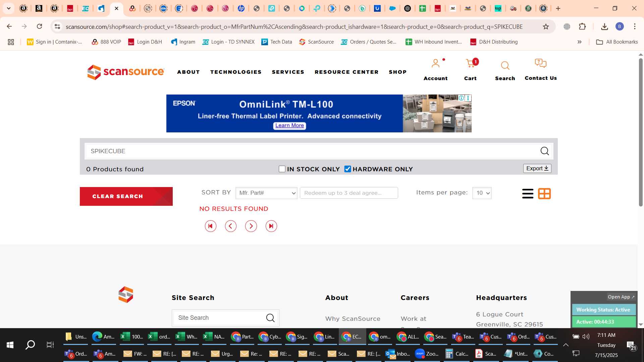Open Zoom app in taskbar
This screenshot has height=362, width=644.
[x=427, y=354]
